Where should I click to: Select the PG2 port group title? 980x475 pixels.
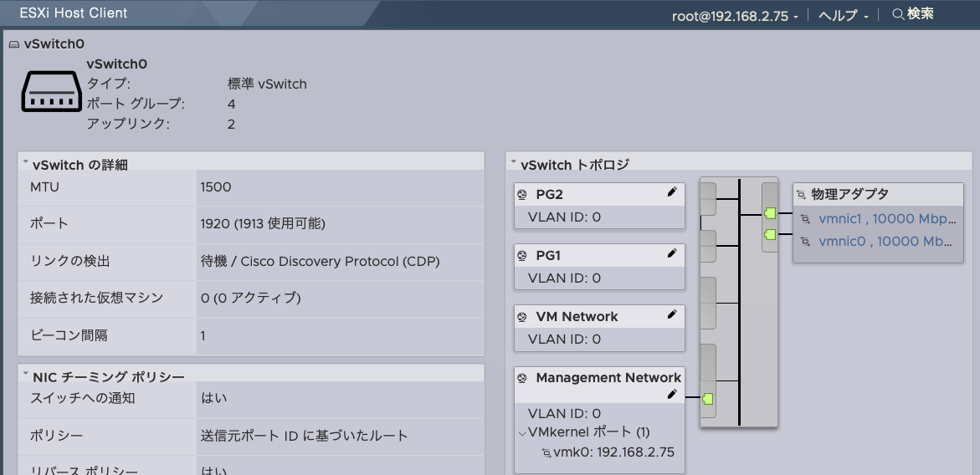549,195
